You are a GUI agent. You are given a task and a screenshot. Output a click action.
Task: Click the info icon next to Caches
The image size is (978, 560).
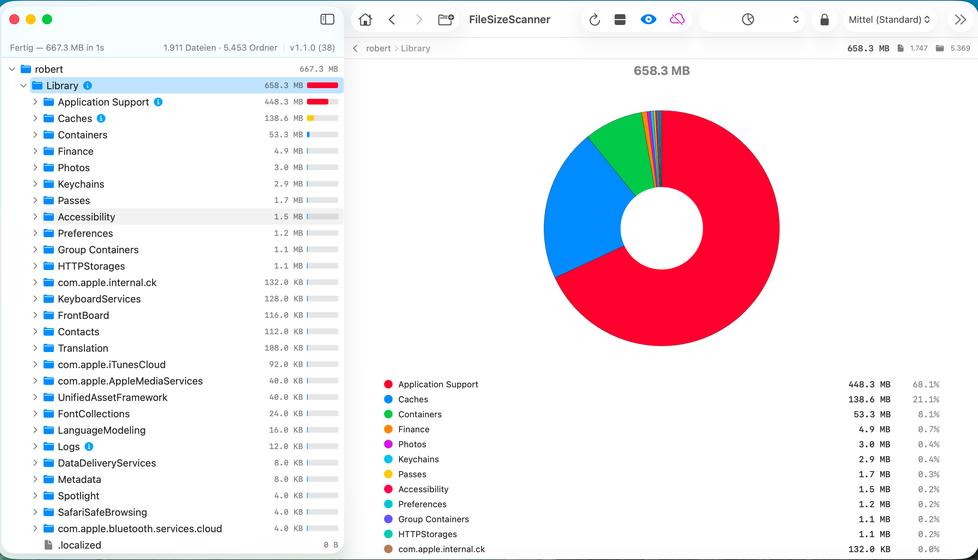101,118
